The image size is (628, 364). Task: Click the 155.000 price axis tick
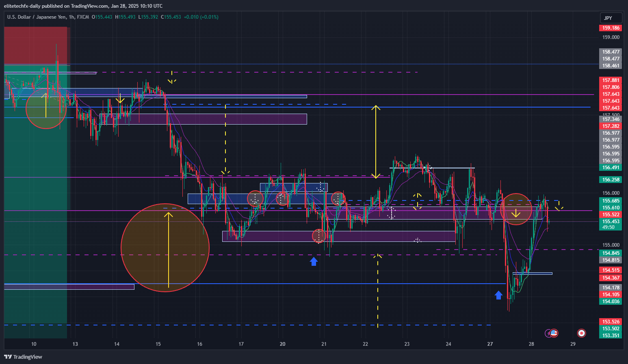611,245
